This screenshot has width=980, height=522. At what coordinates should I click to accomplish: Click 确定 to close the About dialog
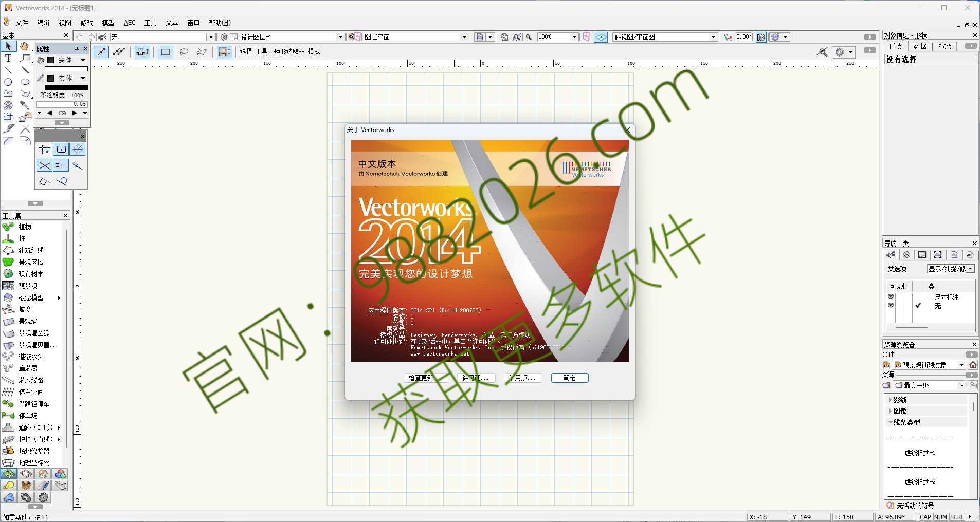click(570, 378)
